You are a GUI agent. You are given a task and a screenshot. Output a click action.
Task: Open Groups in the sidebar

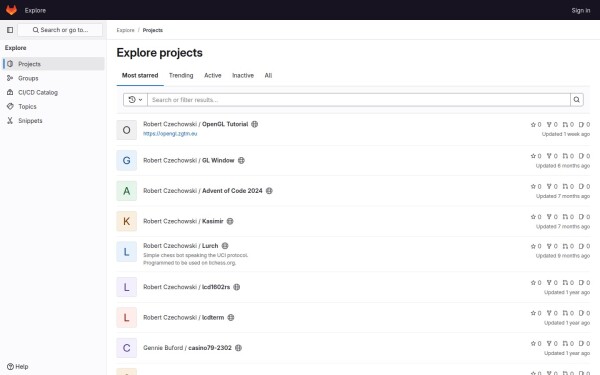click(x=54, y=78)
